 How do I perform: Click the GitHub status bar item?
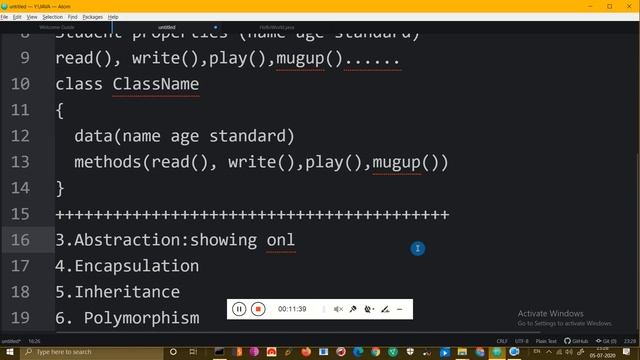576,341
